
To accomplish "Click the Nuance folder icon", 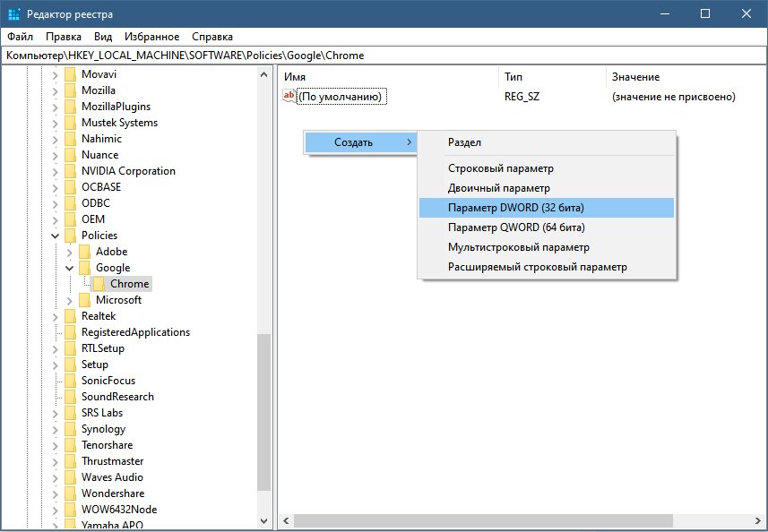I will pos(71,155).
